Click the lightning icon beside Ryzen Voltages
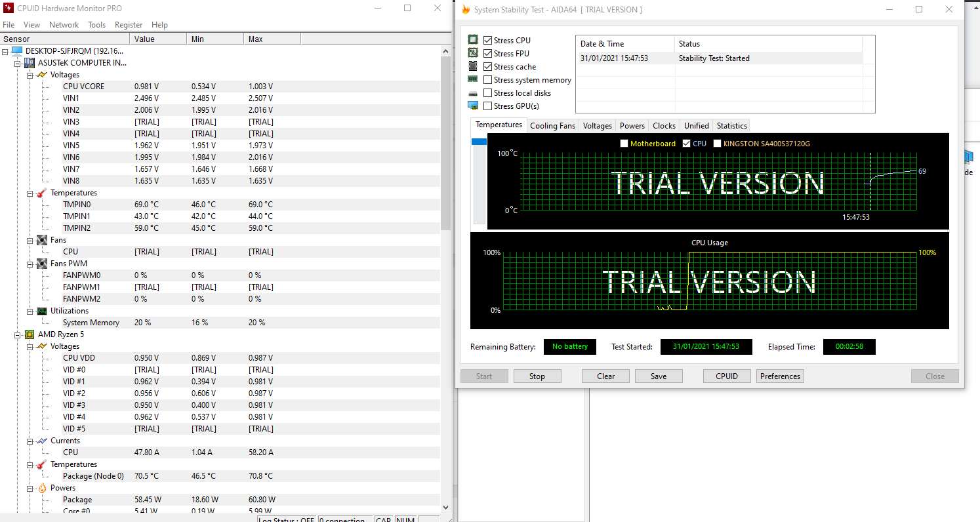The height and width of the screenshot is (522, 980). 41,346
